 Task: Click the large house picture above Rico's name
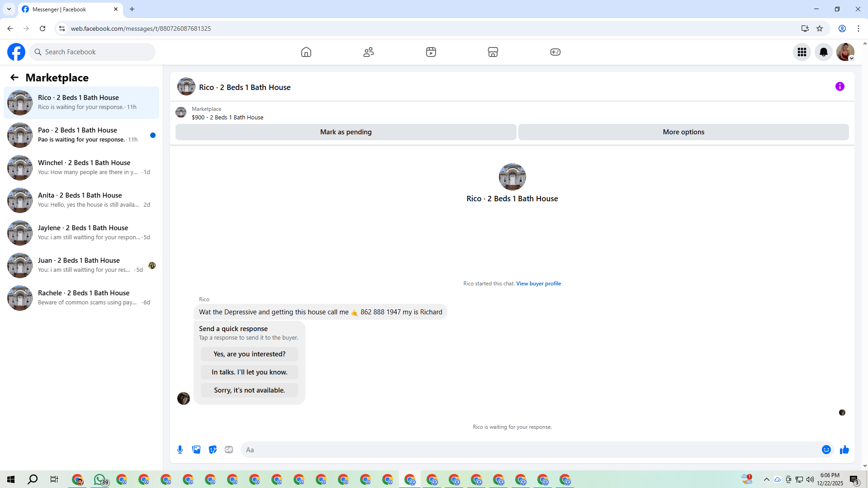(512, 177)
